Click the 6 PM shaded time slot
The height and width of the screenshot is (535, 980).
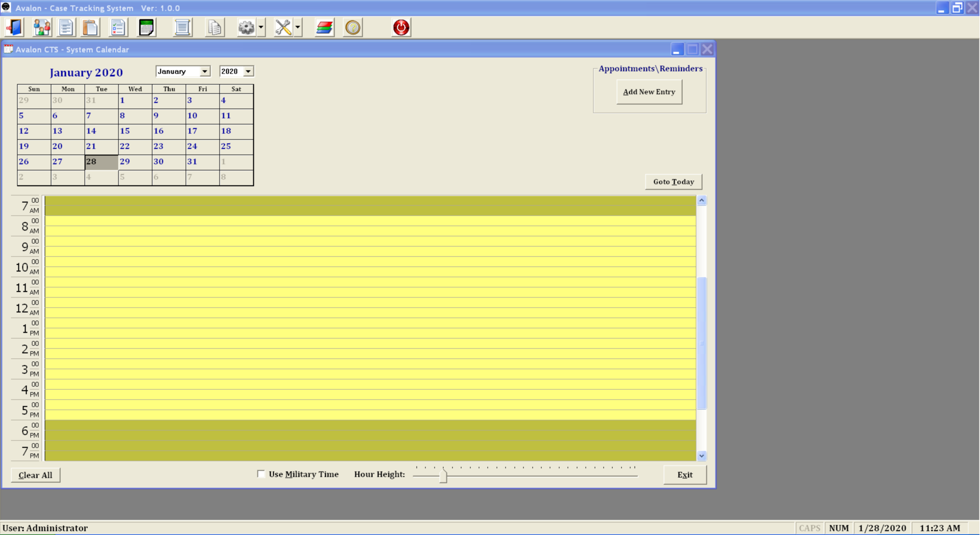pos(370,430)
